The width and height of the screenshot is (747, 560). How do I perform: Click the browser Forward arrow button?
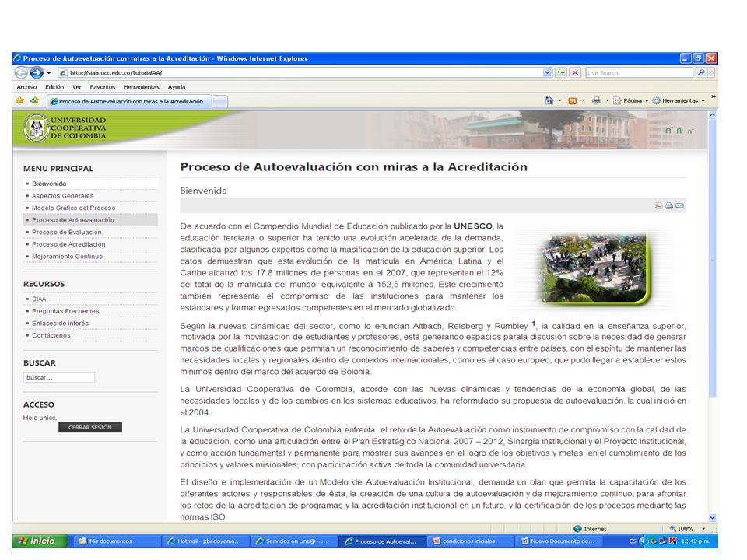pyautogui.click(x=37, y=73)
